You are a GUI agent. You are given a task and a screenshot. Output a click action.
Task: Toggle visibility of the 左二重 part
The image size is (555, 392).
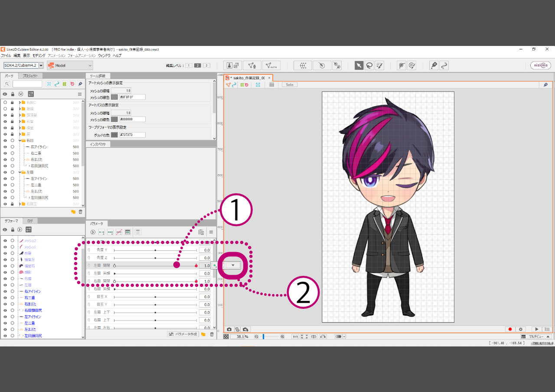point(5,185)
